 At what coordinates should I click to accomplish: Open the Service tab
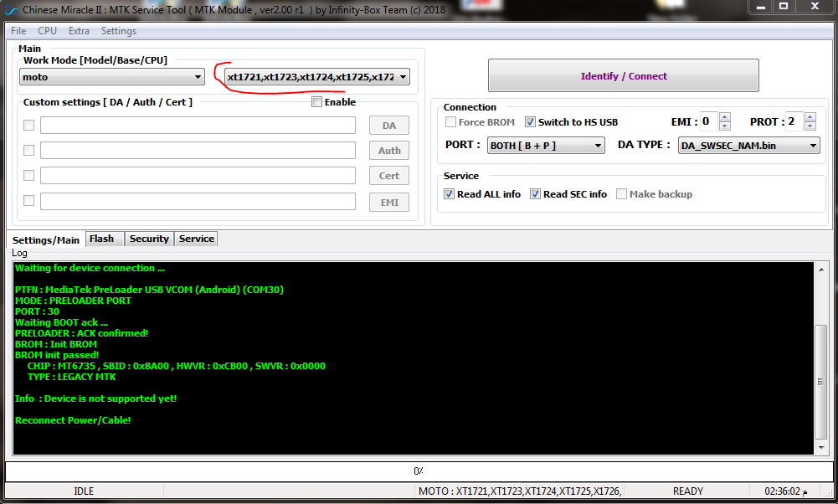[197, 239]
